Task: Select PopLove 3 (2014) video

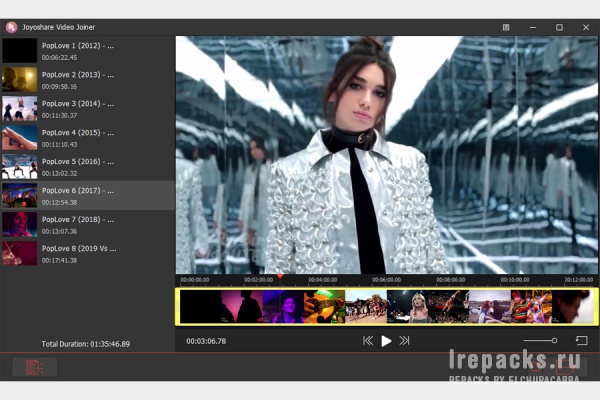Action: [88, 109]
